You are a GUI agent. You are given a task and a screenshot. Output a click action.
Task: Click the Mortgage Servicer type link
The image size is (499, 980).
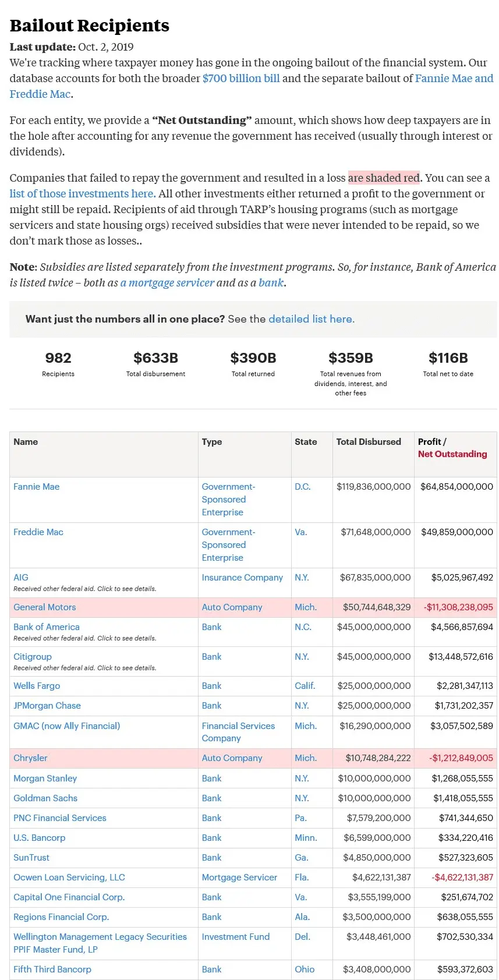(x=239, y=877)
